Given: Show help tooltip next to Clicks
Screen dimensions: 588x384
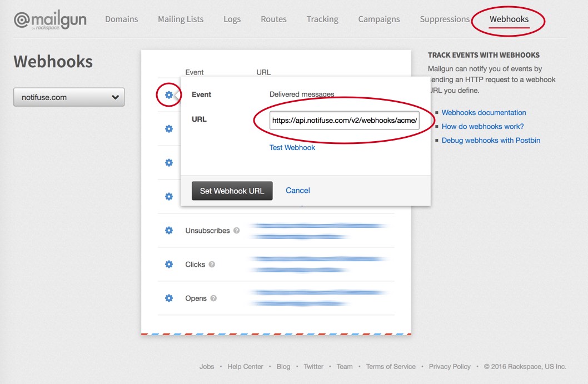Looking at the screenshot, I should point(212,265).
